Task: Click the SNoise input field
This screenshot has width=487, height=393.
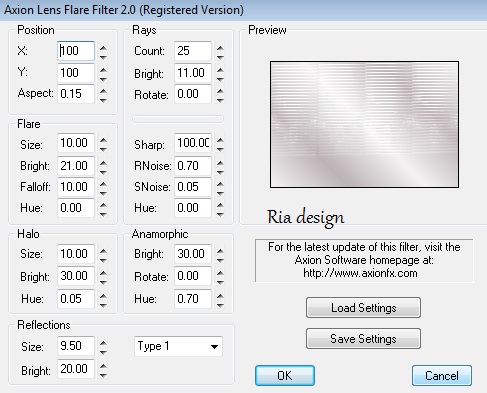Action: (x=193, y=187)
